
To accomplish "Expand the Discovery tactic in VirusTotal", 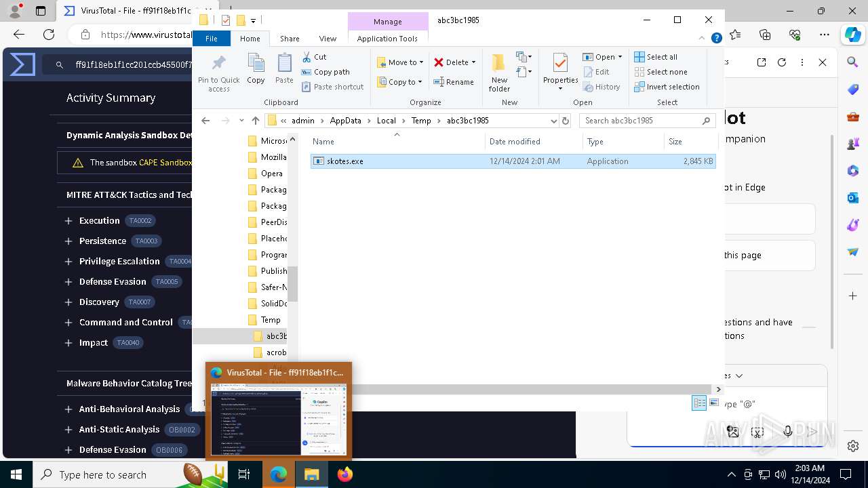I will tap(68, 302).
